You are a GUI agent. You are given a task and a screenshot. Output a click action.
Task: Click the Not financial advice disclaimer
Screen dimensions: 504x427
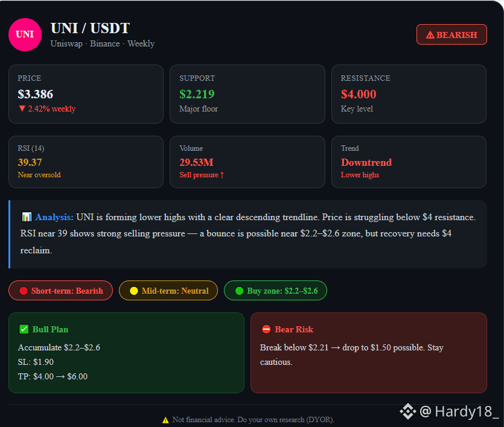tap(254, 420)
